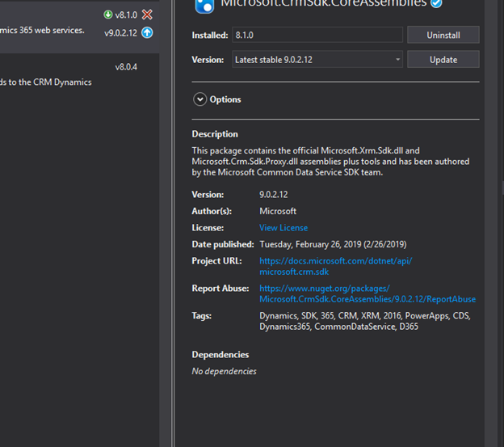Viewport: 504px width, 447px height.
Task: Click the Description heading
Action: tap(215, 134)
